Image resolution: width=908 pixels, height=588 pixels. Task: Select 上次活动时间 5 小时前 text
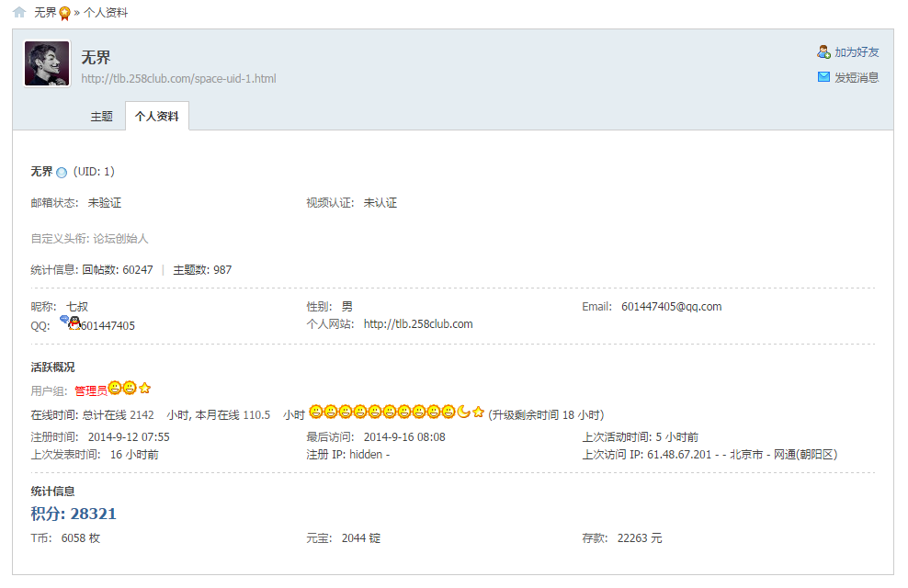coord(677,437)
